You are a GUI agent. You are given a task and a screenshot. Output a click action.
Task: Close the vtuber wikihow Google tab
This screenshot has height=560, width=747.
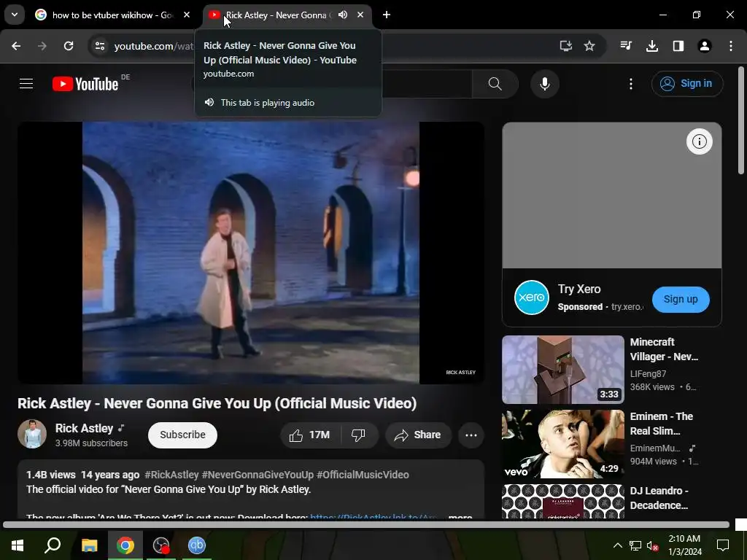click(187, 15)
